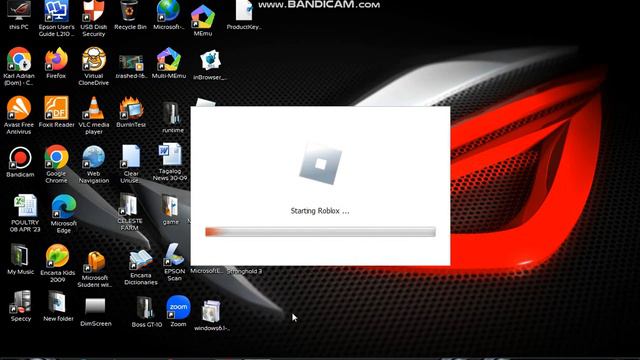Viewport: 640px width, 360px height.
Task: Launch Bandicam recorder shortcut
Action: [x=20, y=162]
